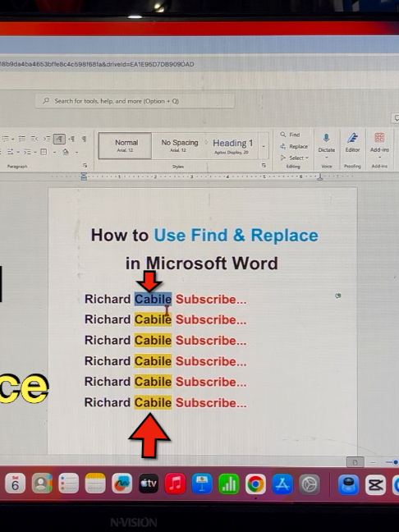Click the Shading paint bucket icon
Image resolution: width=399 pixels, height=532 pixels.
(66, 152)
